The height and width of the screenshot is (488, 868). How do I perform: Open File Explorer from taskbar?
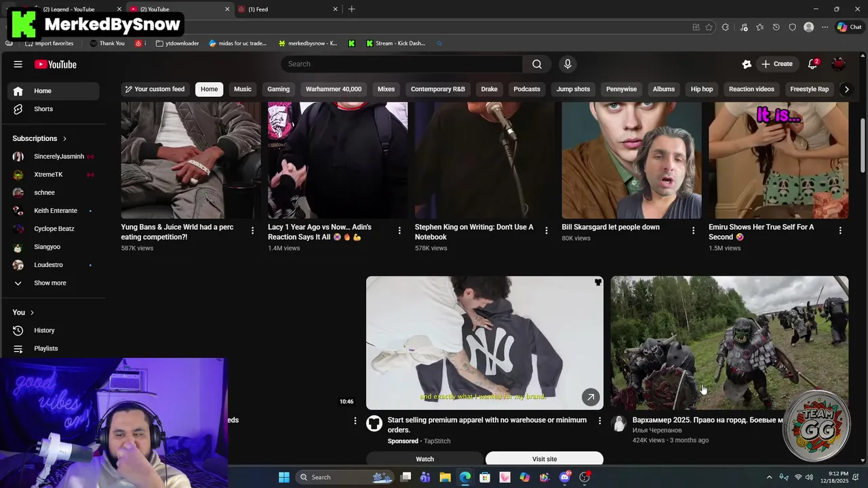coord(445,477)
